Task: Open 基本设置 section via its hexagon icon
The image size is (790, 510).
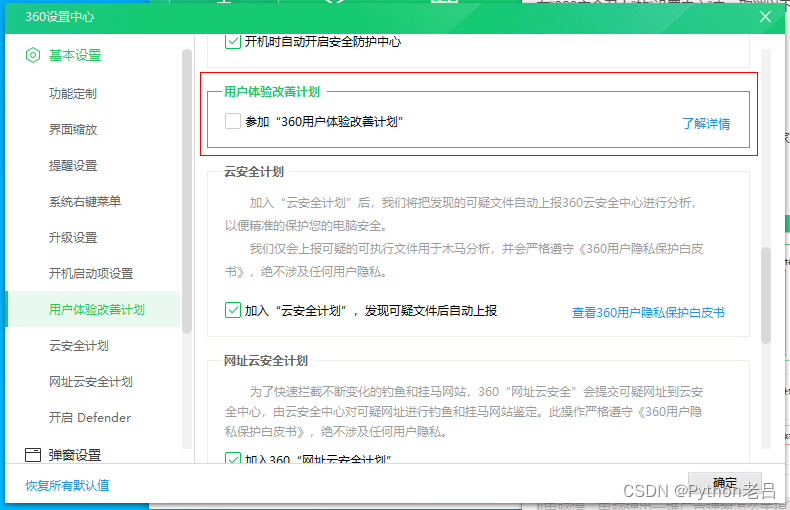Action: click(x=33, y=55)
